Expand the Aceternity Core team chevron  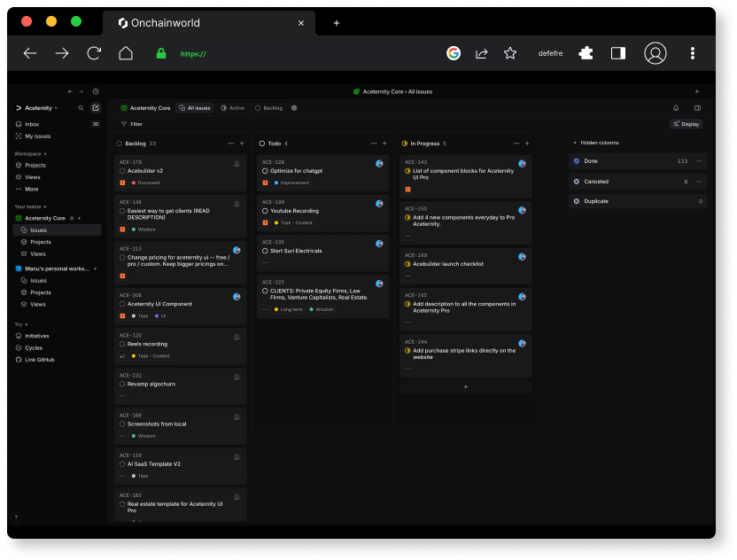click(80, 218)
